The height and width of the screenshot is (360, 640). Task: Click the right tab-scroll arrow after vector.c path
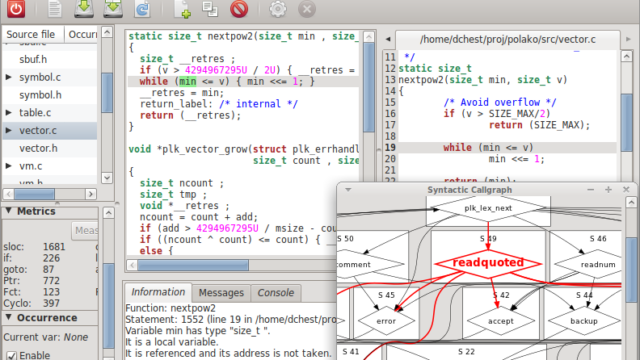(628, 39)
